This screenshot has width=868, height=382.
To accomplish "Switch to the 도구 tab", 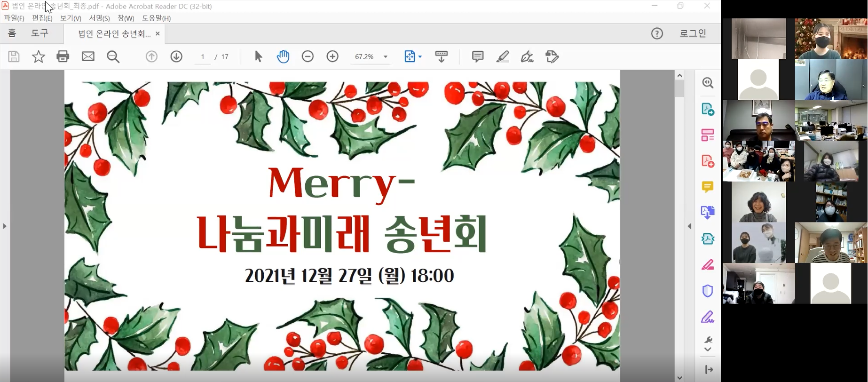I will click(39, 33).
